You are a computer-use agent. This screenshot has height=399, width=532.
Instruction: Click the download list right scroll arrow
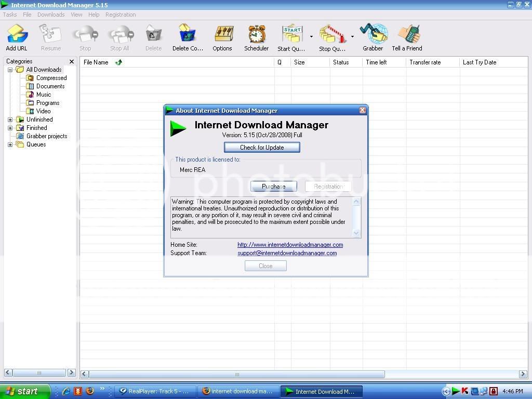tap(523, 374)
